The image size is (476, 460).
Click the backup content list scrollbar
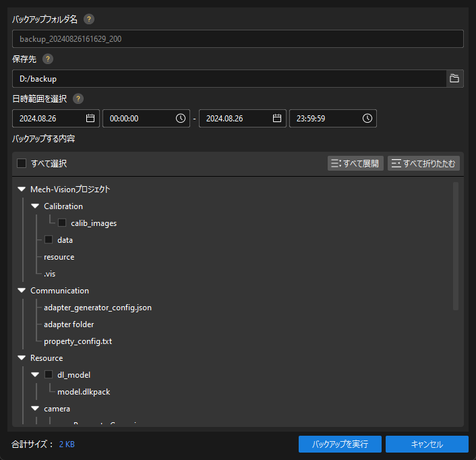point(456,246)
